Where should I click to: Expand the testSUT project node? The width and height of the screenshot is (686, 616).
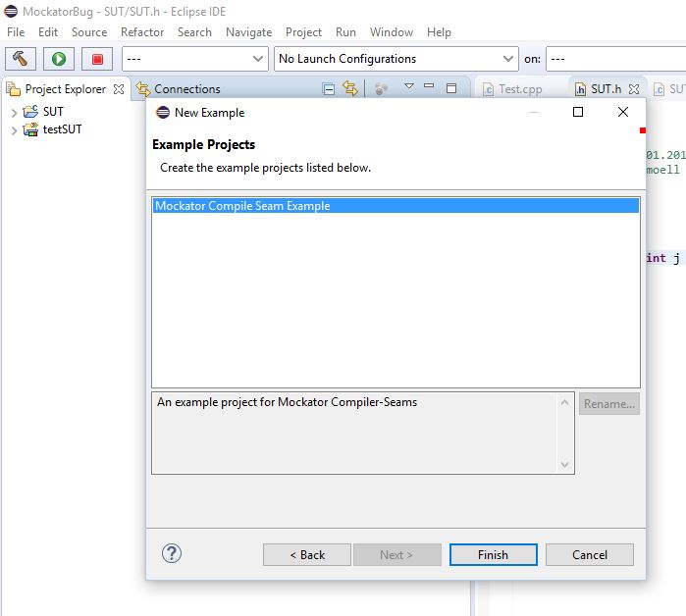(x=14, y=130)
